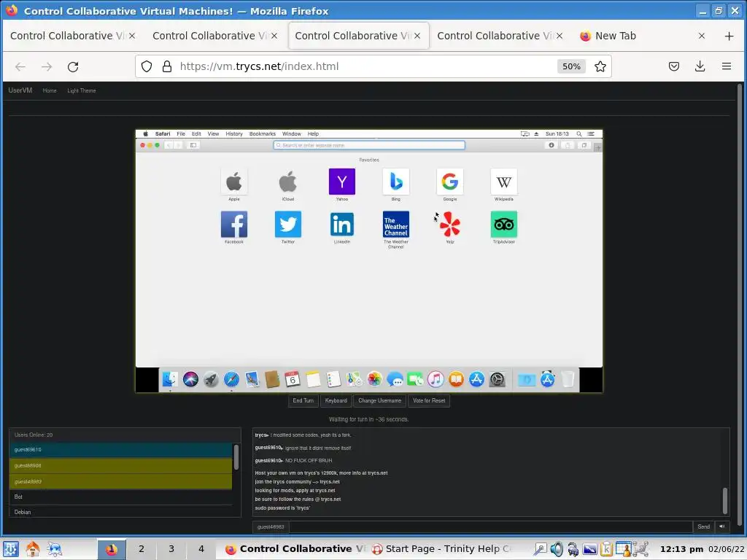Click the Home link in navbar
747x560 pixels.
(x=50, y=90)
